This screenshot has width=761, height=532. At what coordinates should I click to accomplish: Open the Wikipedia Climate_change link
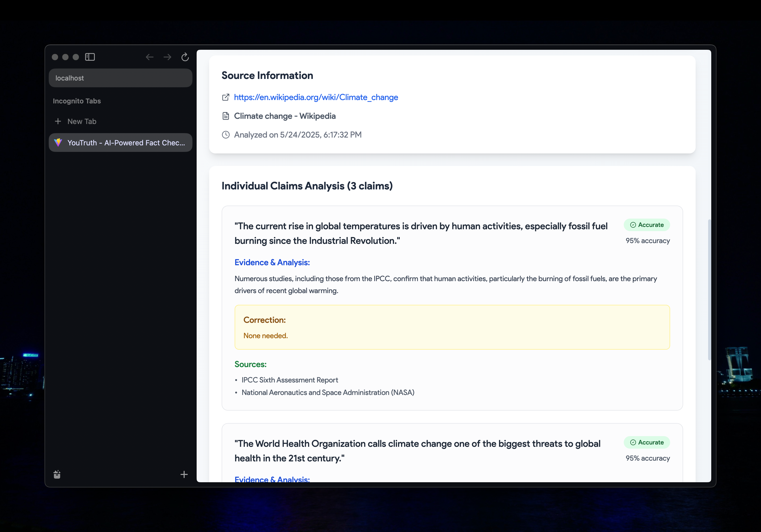(x=316, y=97)
